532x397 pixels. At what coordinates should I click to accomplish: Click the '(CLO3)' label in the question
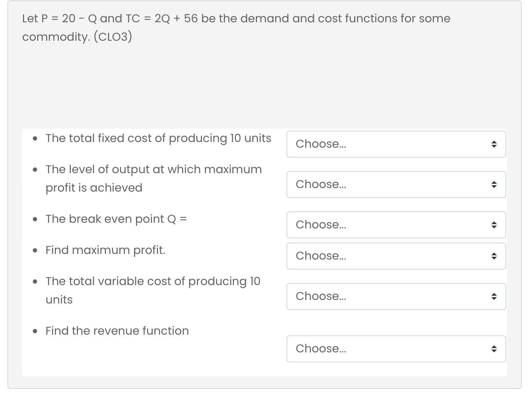tap(113, 37)
